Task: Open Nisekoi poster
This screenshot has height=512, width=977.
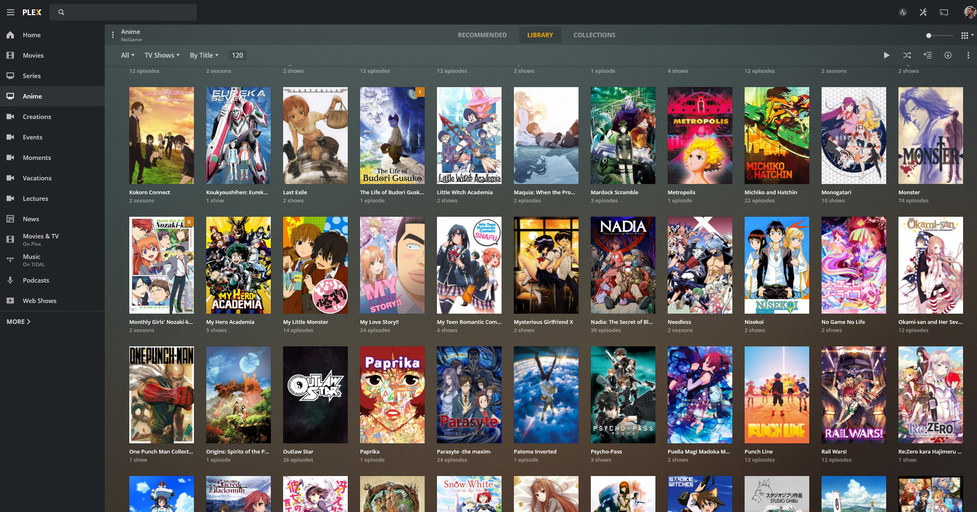Action: (777, 265)
